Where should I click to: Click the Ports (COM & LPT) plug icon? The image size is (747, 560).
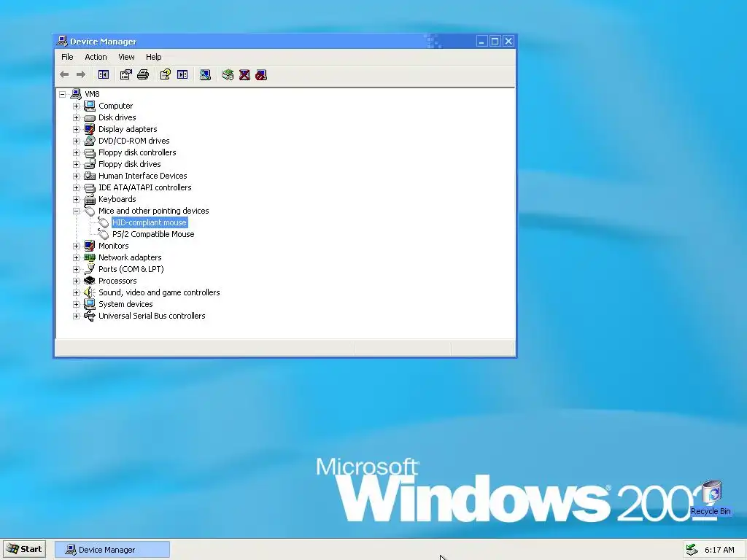pyautogui.click(x=89, y=269)
